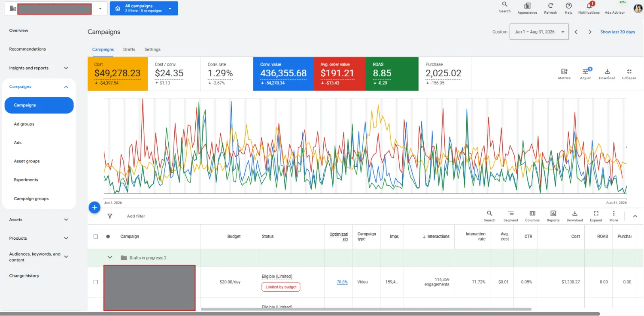Click Show last 30 days link
This screenshot has width=644, height=316.
point(617,32)
